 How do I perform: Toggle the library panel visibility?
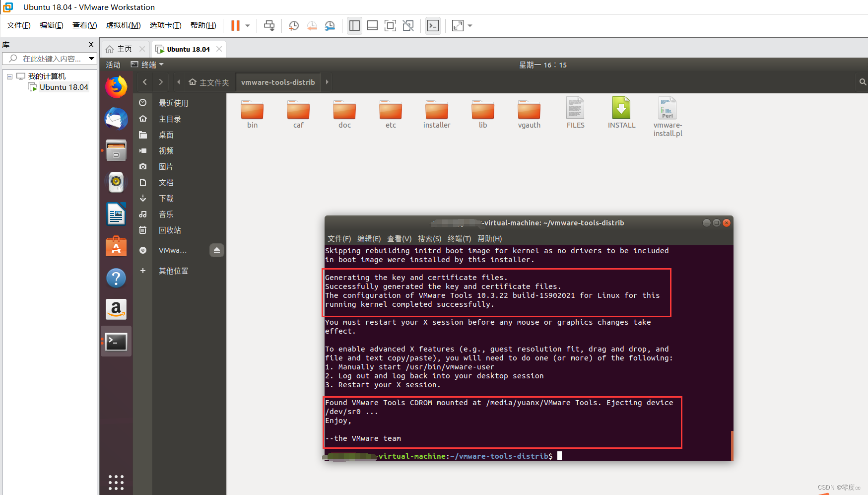pos(354,25)
